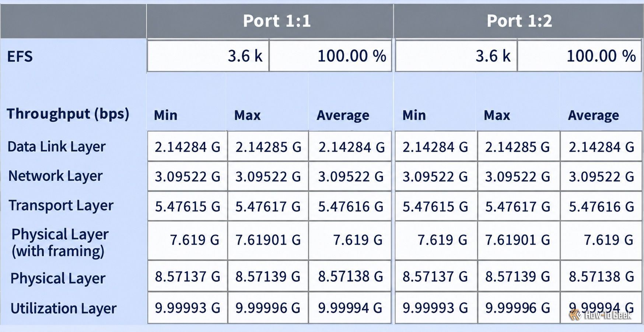
Task: Click the Utilization Layer row label
Action: click(63, 308)
